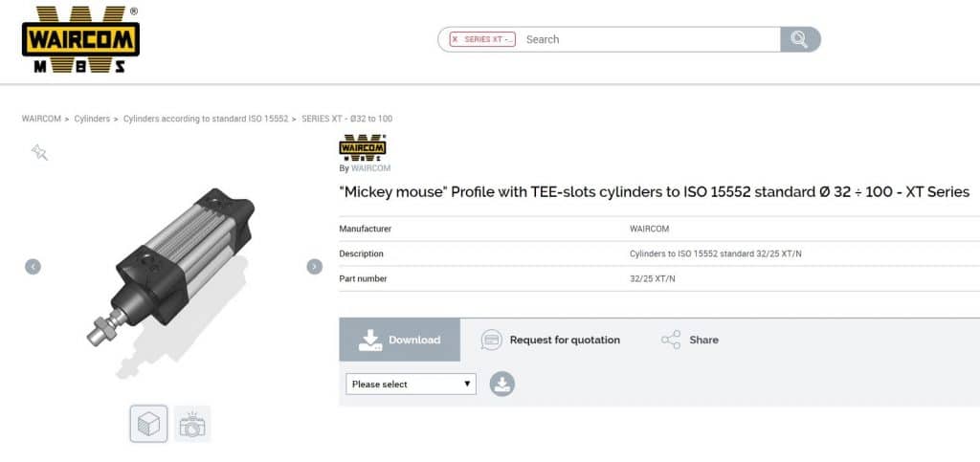Click the 'Description' row label

pos(361,254)
